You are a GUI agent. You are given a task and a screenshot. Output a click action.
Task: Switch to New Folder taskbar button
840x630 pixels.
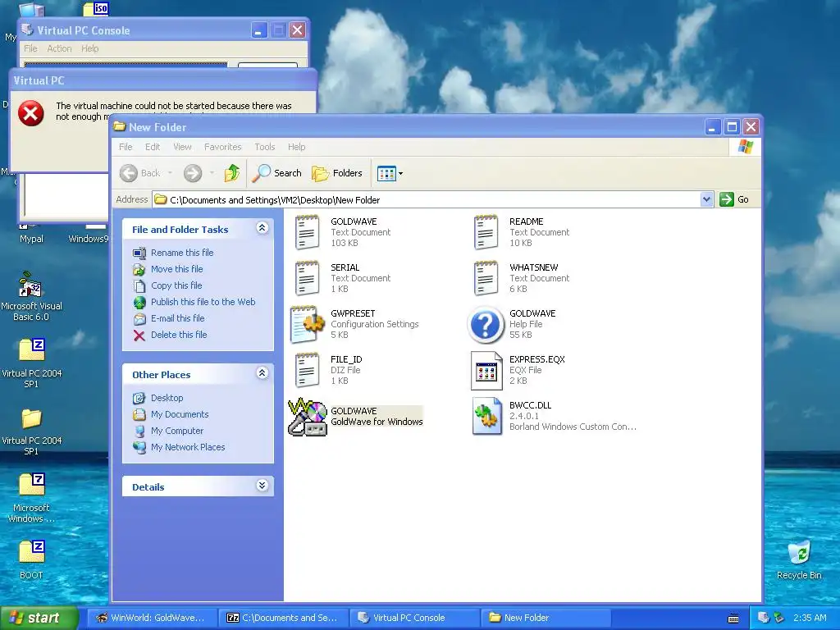(x=546, y=618)
